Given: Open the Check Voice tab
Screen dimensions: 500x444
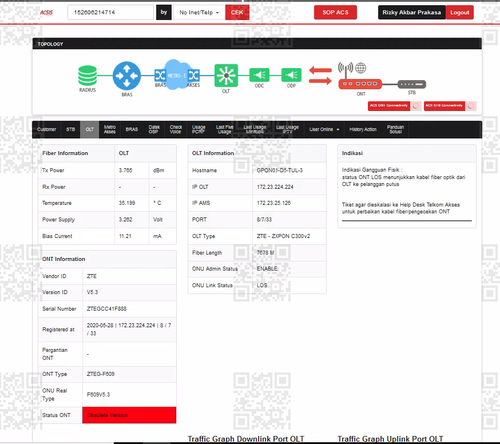Looking at the screenshot, I should click(176, 129).
